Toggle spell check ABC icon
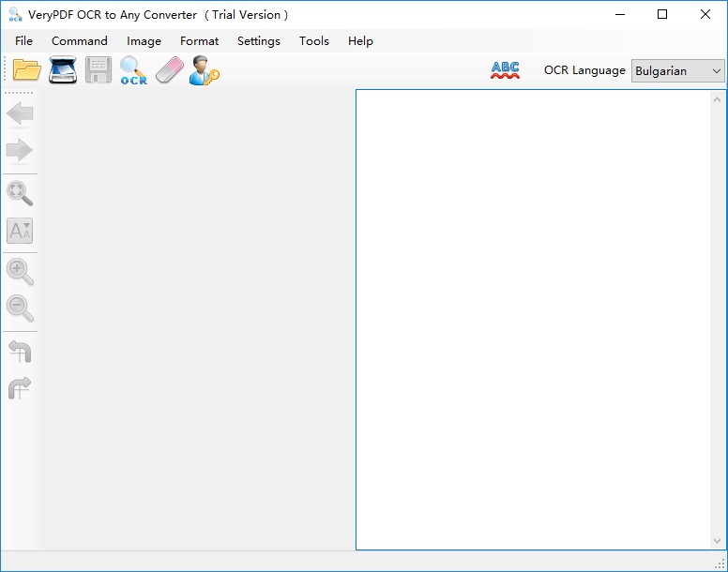The image size is (728, 572). (505, 70)
